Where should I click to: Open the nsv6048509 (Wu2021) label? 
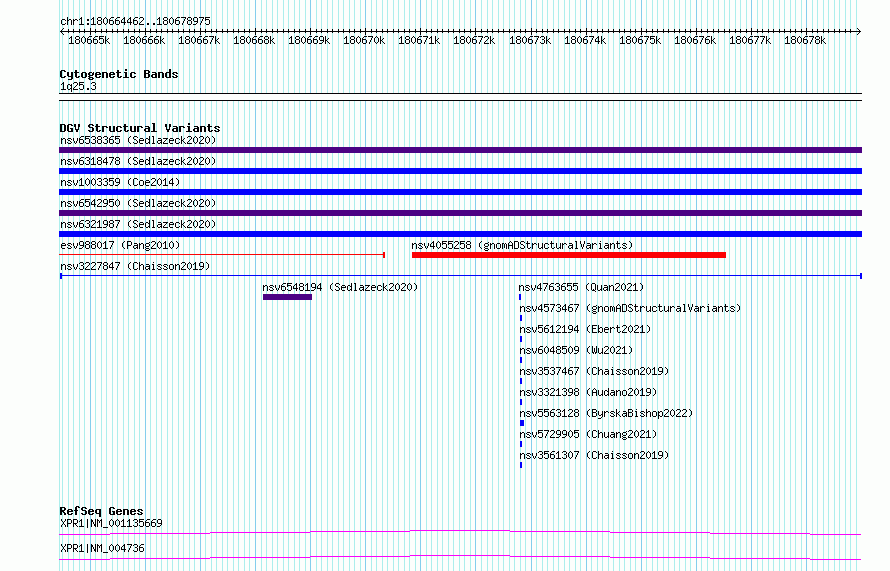click(576, 350)
